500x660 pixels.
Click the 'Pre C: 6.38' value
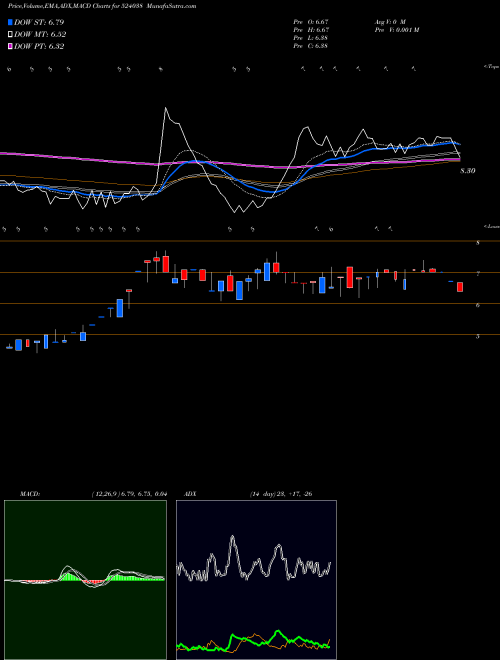pyautogui.click(x=311, y=46)
